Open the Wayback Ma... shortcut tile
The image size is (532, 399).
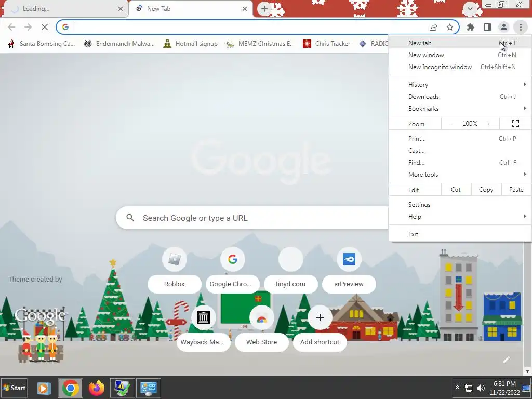point(203,328)
